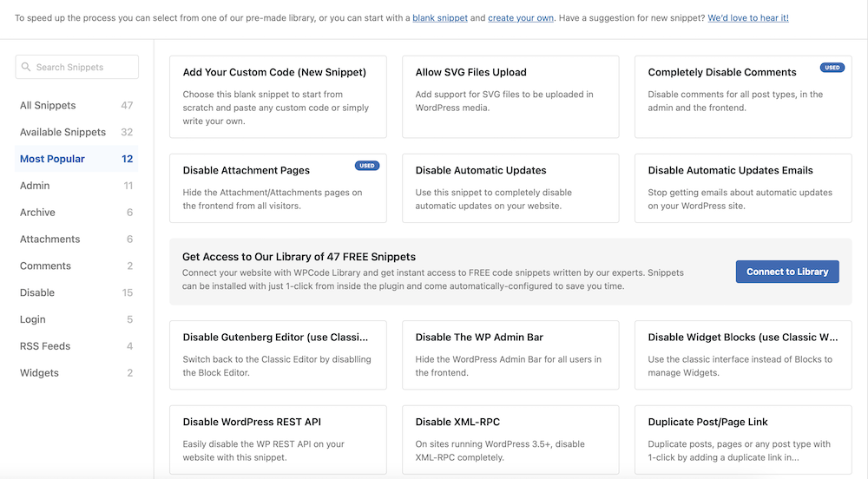Click the magnifier icon in search box
Viewport: 868px width, 479px height.
coord(26,67)
